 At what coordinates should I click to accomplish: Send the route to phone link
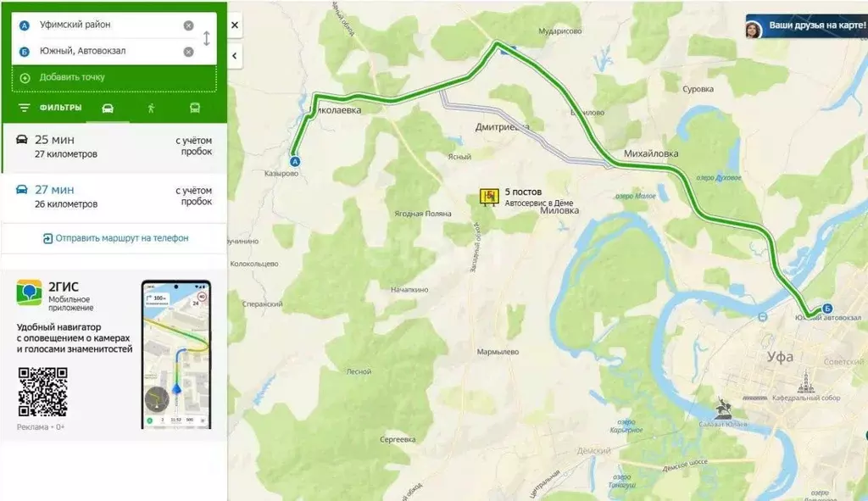tap(115, 238)
